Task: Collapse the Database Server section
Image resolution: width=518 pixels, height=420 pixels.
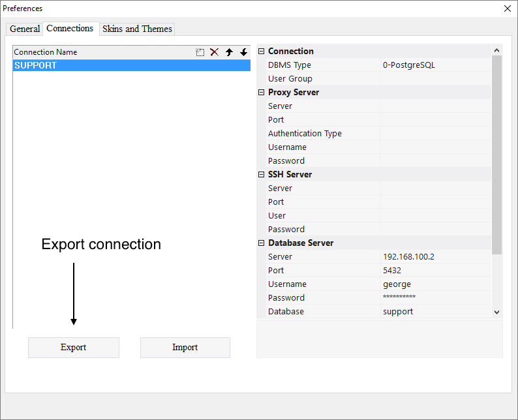Action: (262, 243)
